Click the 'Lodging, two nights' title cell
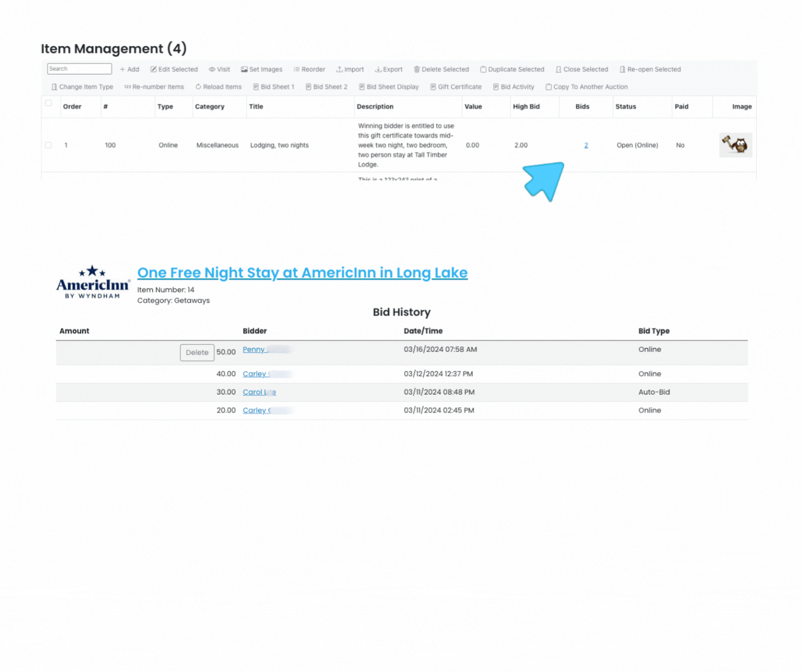Viewport: 802px width, 672px height. (279, 145)
